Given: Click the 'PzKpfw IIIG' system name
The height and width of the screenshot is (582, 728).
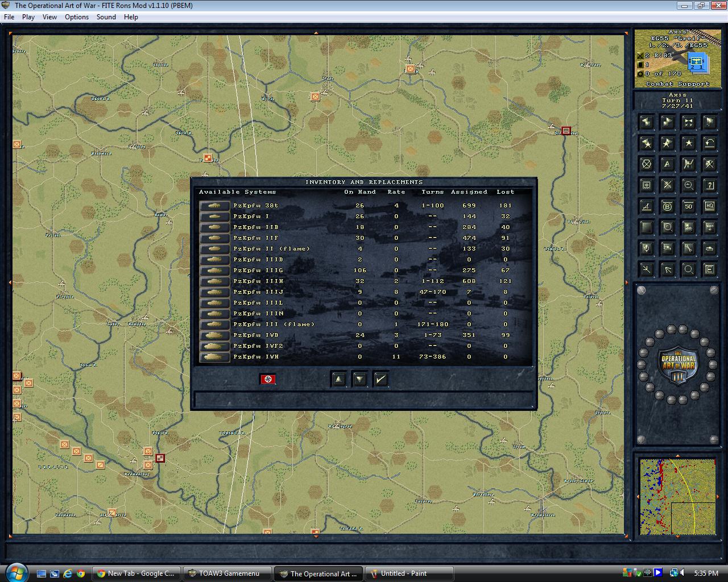Looking at the screenshot, I should tap(258, 271).
